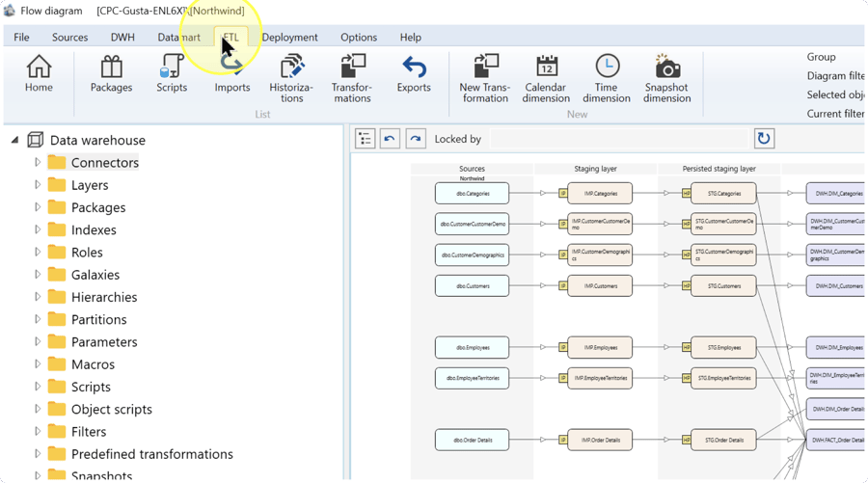Select the dbo.Customers source node

coord(472,286)
